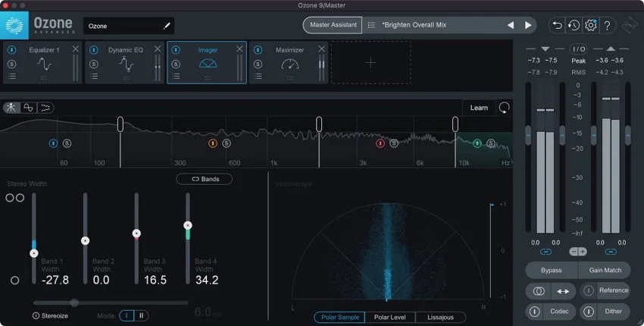Open Dynamic EQ preset list icon
The height and width of the screenshot is (326, 644).
94,76
